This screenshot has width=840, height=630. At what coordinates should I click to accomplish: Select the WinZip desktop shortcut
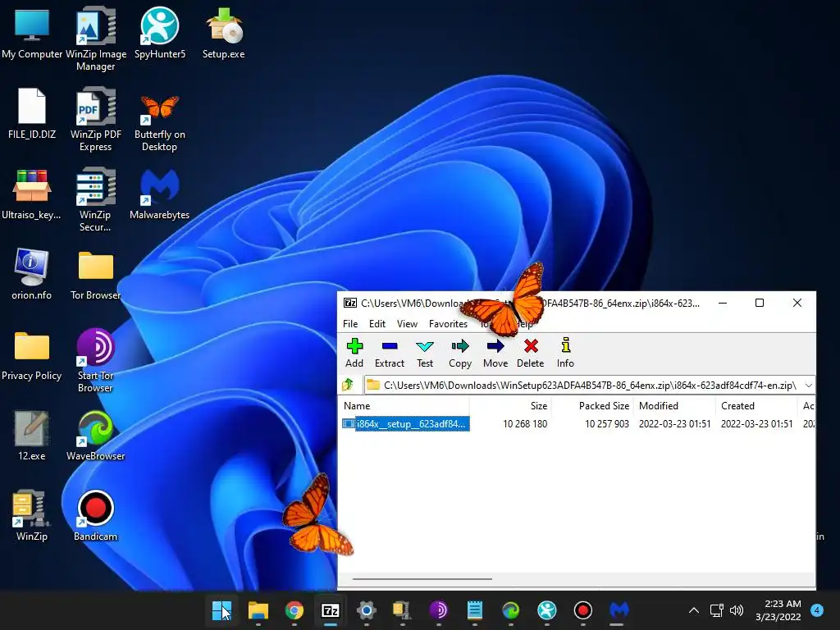coord(32,515)
